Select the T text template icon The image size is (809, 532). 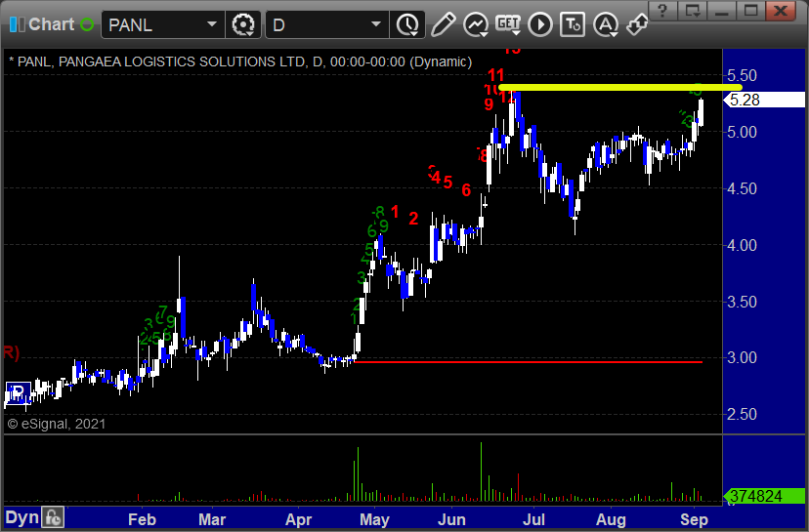point(573,24)
